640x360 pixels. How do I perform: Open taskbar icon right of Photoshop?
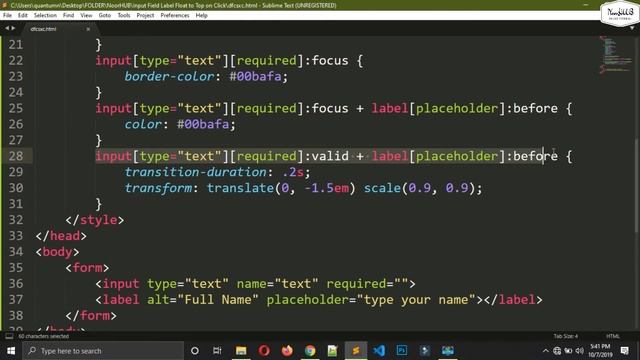coord(424,351)
